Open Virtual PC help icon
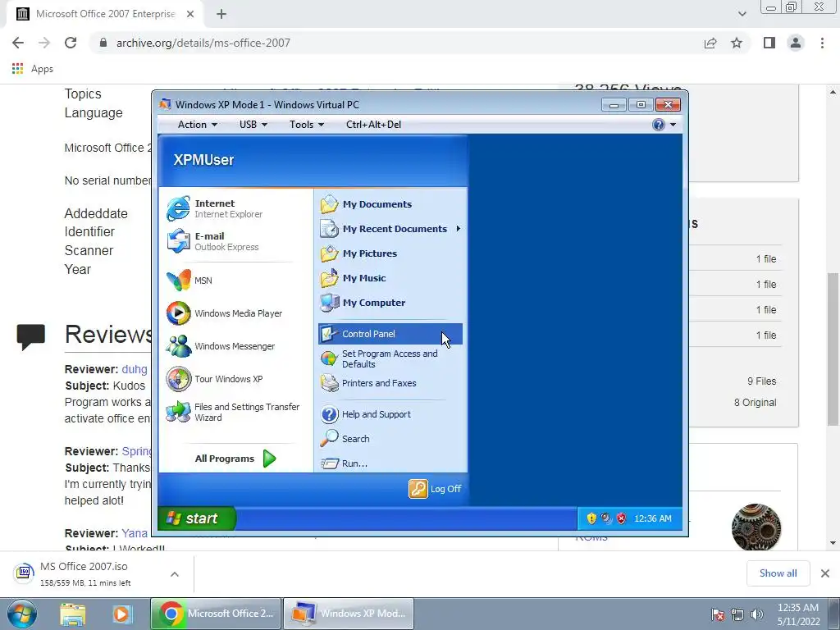 pos(659,125)
